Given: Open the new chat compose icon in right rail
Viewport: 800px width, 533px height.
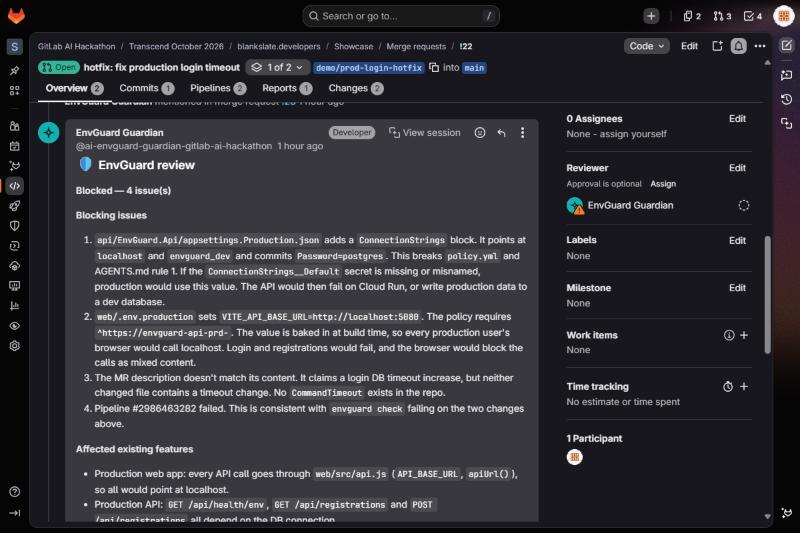Looking at the screenshot, I should click(786, 46).
